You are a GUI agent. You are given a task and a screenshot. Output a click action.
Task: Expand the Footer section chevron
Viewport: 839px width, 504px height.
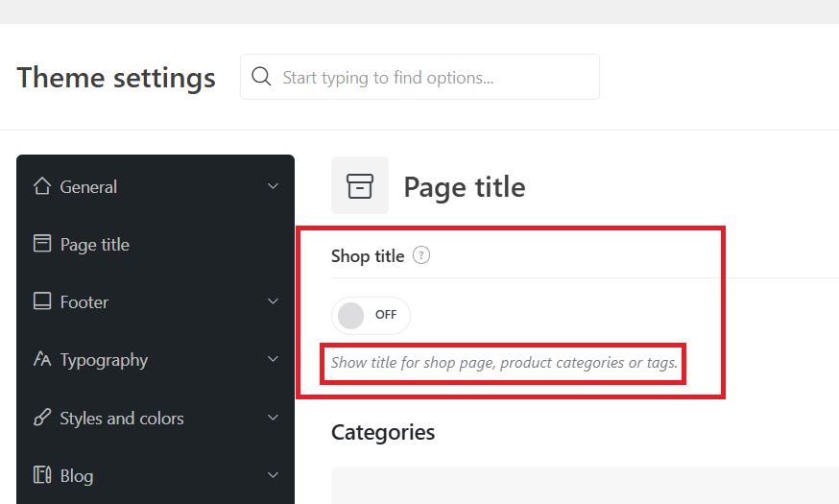click(x=273, y=301)
